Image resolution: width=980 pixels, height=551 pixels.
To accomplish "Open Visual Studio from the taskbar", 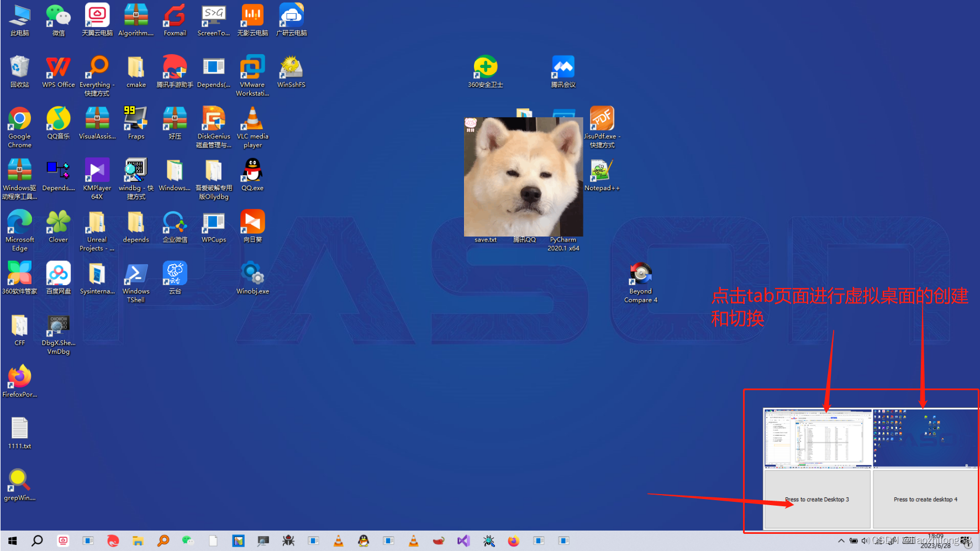I will tap(463, 540).
